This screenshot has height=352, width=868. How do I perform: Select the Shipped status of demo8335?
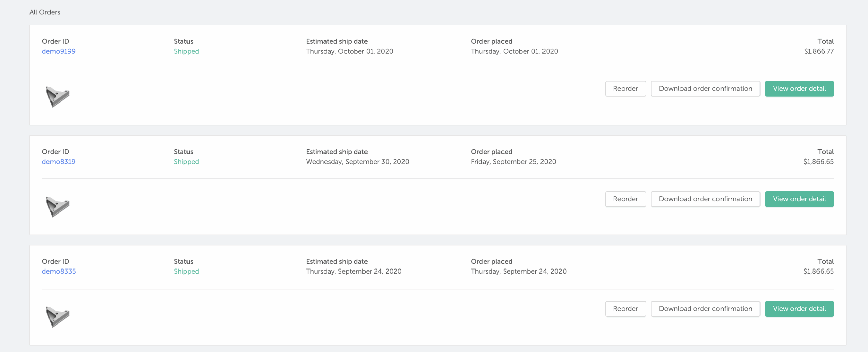pos(186,271)
